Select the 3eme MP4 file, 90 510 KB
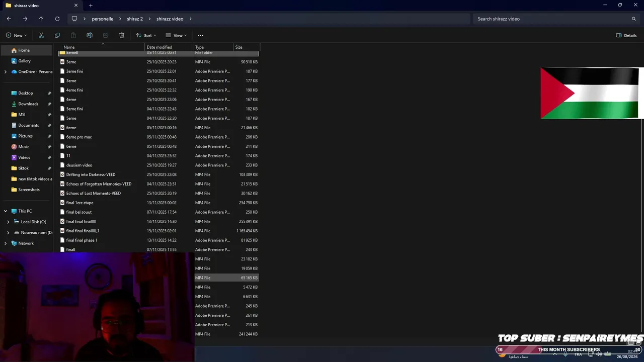This screenshot has height=362, width=644. [x=159, y=62]
